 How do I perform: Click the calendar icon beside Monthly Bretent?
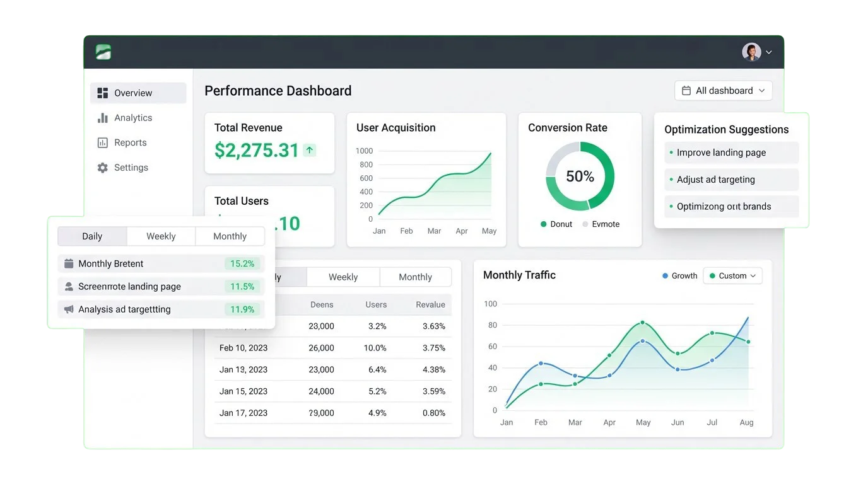click(69, 263)
